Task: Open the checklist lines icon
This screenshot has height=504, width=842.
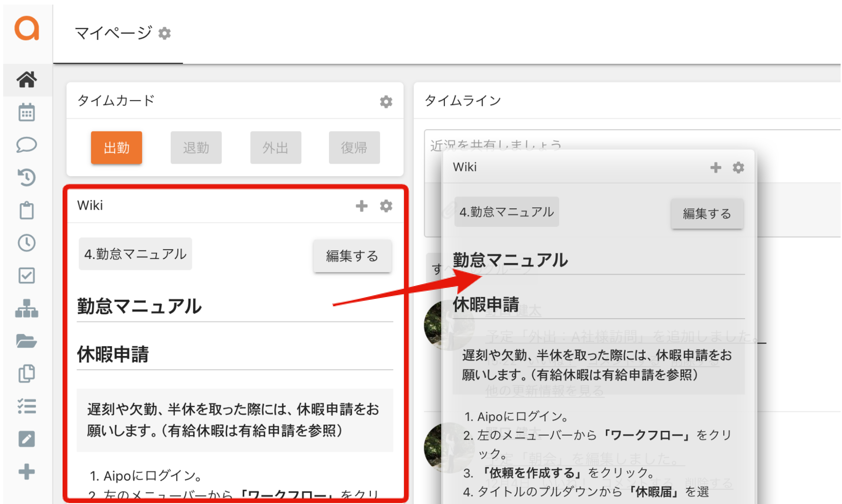Action: tap(27, 407)
